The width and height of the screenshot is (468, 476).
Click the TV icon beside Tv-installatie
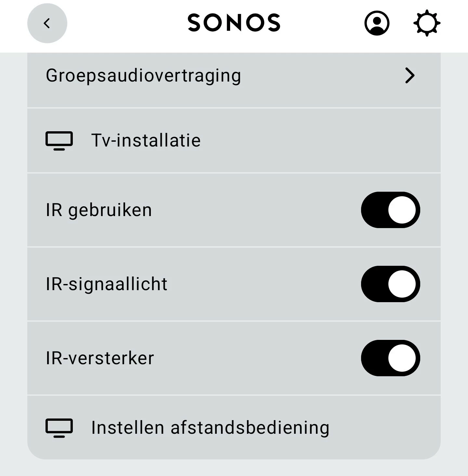pyautogui.click(x=59, y=141)
